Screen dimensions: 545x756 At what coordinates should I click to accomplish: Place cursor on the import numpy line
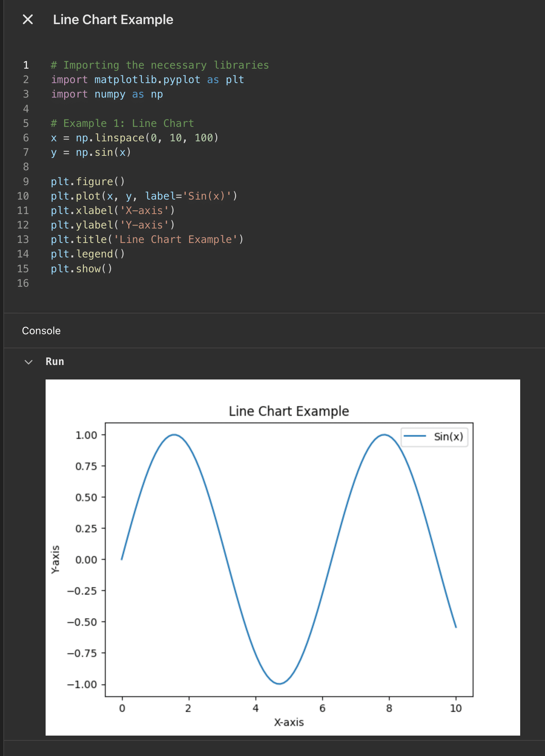[x=107, y=94]
